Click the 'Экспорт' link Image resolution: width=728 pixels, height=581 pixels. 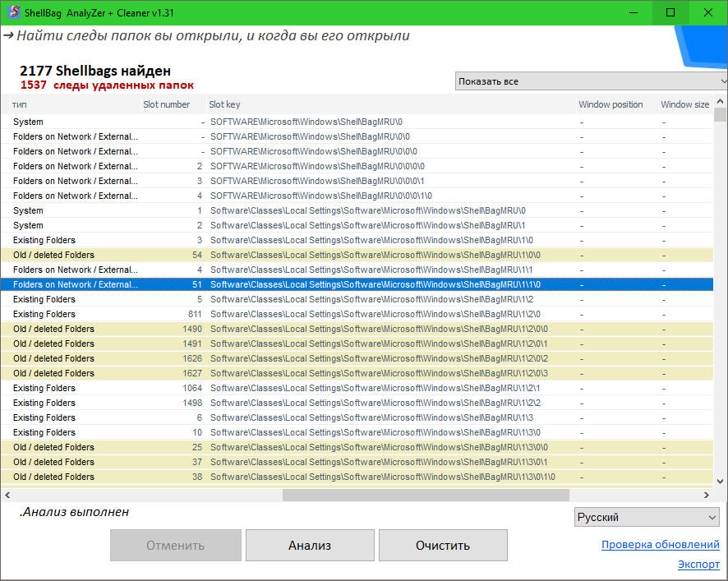698,565
